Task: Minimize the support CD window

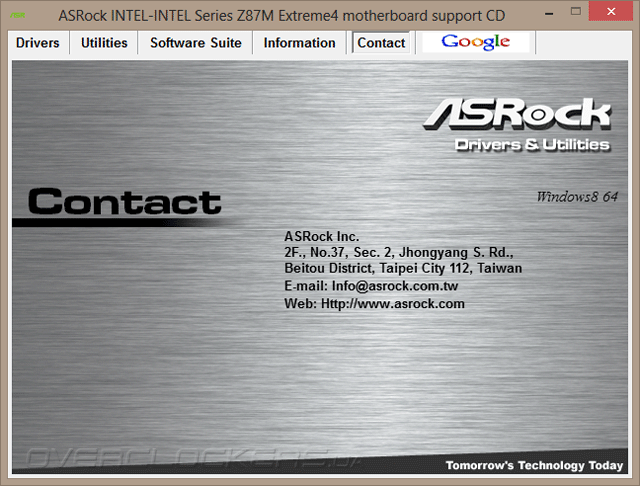Action: click(x=549, y=13)
